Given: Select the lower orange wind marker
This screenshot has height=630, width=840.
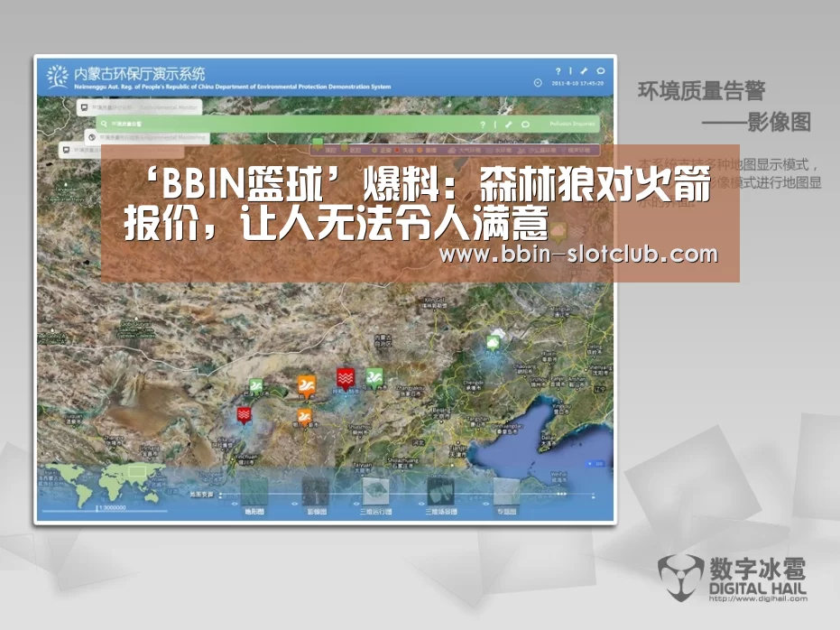Looking at the screenshot, I should (304, 417).
